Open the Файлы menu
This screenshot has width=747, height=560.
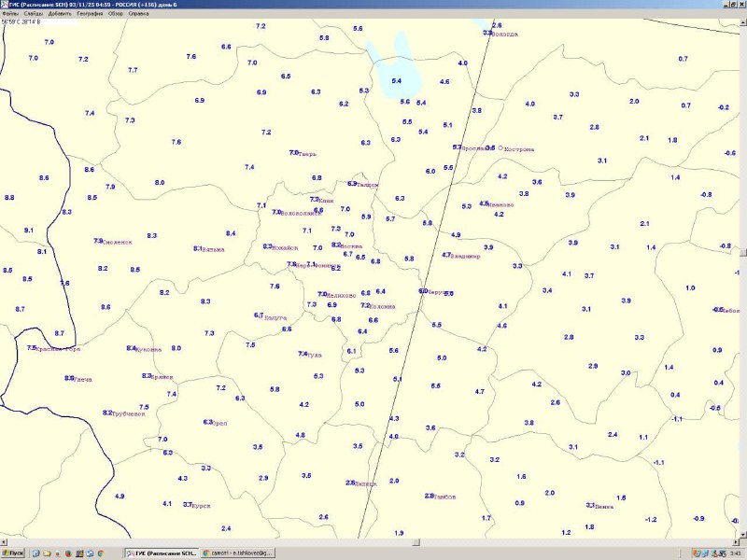point(9,14)
